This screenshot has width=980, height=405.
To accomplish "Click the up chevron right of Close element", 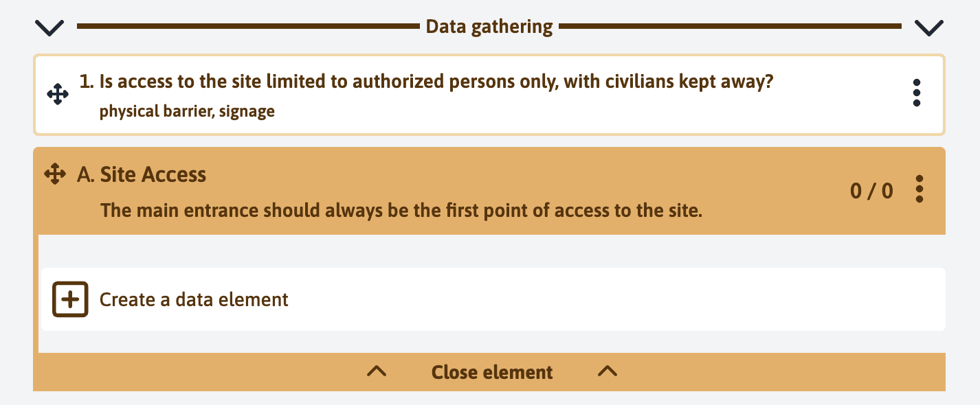I will pos(608,371).
